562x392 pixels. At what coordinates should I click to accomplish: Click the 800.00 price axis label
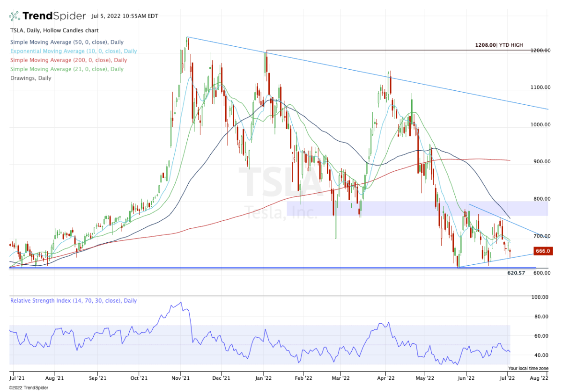coord(542,199)
